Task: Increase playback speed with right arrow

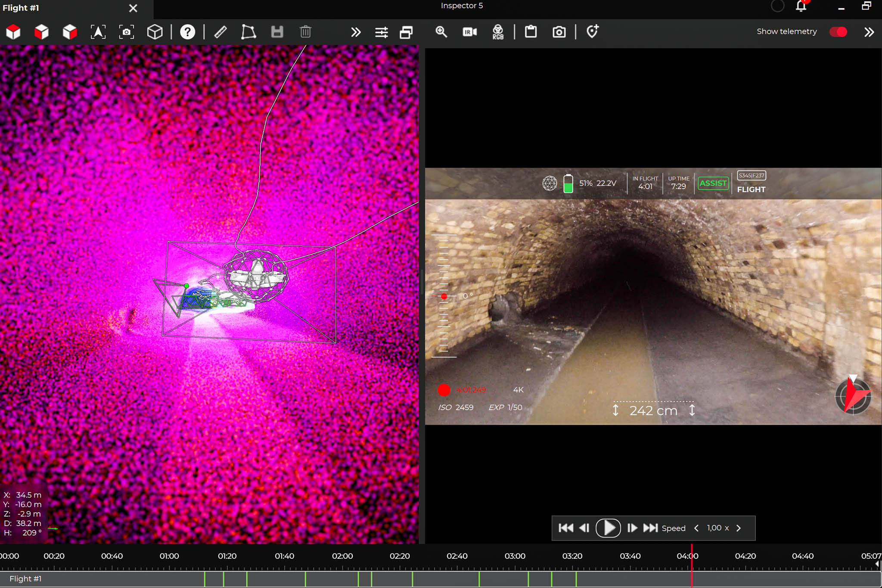Action: tap(739, 528)
